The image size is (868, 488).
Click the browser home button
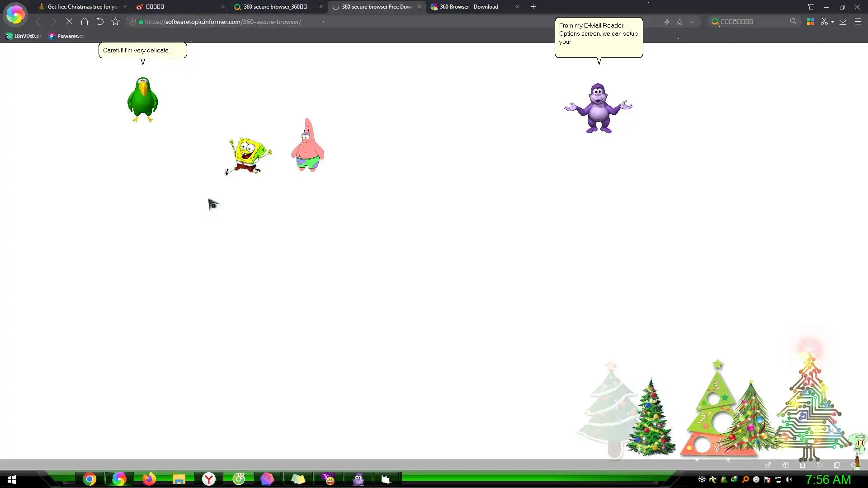[85, 22]
